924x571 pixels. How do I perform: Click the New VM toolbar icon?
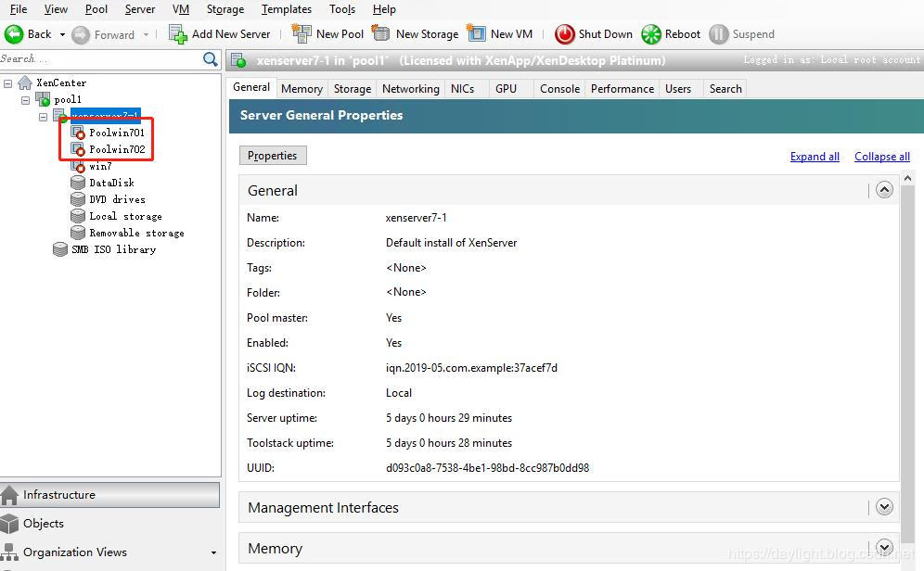coord(476,33)
